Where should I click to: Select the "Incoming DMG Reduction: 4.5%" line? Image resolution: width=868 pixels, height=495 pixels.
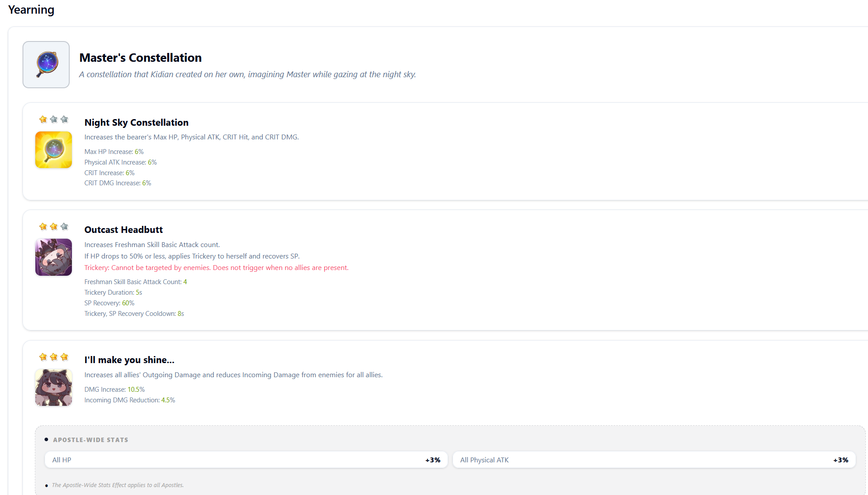pos(130,400)
